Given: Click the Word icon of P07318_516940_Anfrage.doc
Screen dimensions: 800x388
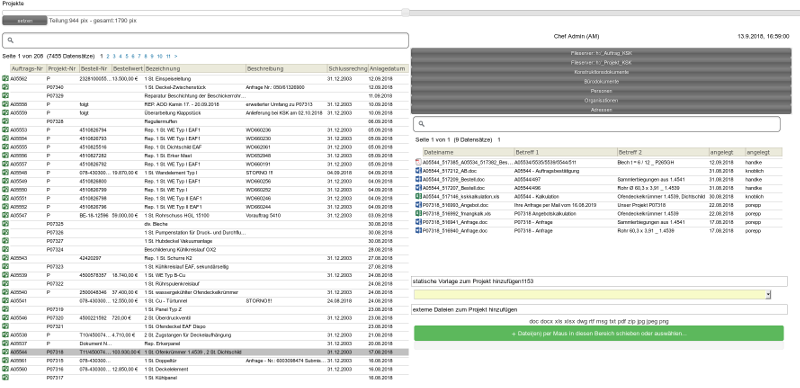Looking at the screenshot, I should pyautogui.click(x=418, y=231).
